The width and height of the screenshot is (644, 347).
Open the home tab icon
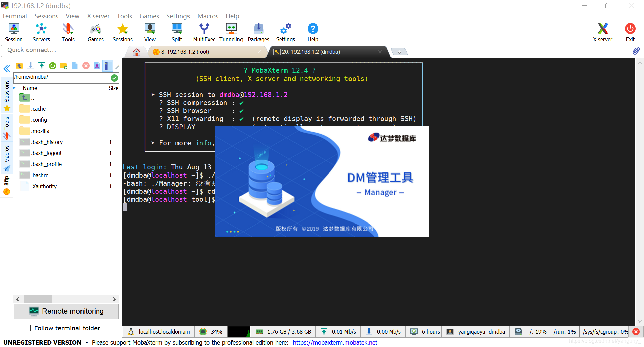coord(136,52)
